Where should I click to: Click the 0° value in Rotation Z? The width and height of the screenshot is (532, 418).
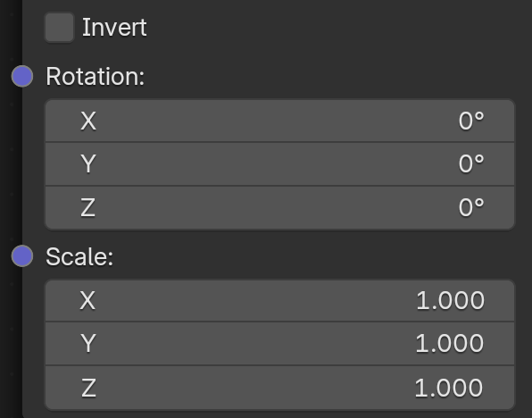(x=471, y=207)
